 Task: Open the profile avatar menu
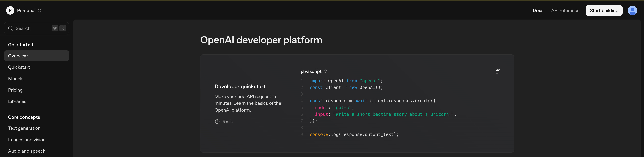coord(632,10)
